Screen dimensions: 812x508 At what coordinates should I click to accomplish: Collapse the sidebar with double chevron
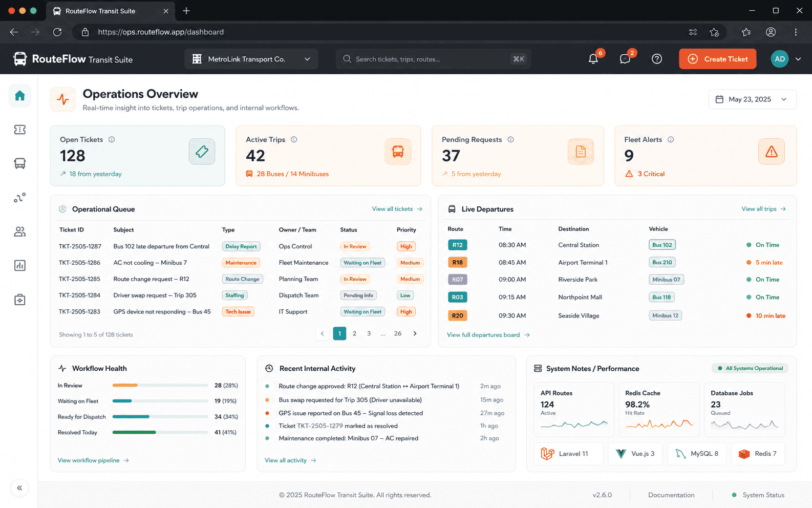(x=19, y=488)
